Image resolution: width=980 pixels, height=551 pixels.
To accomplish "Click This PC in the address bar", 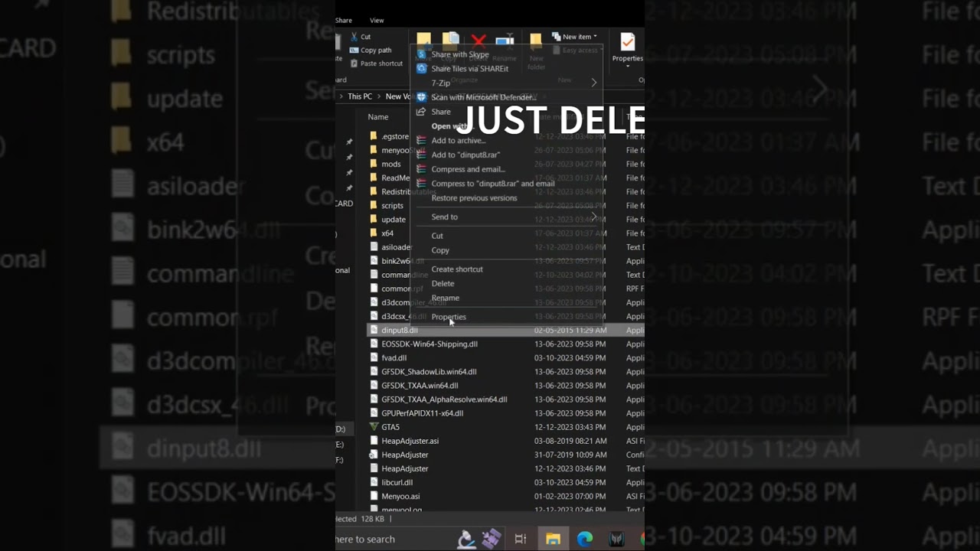I will 360,96.
